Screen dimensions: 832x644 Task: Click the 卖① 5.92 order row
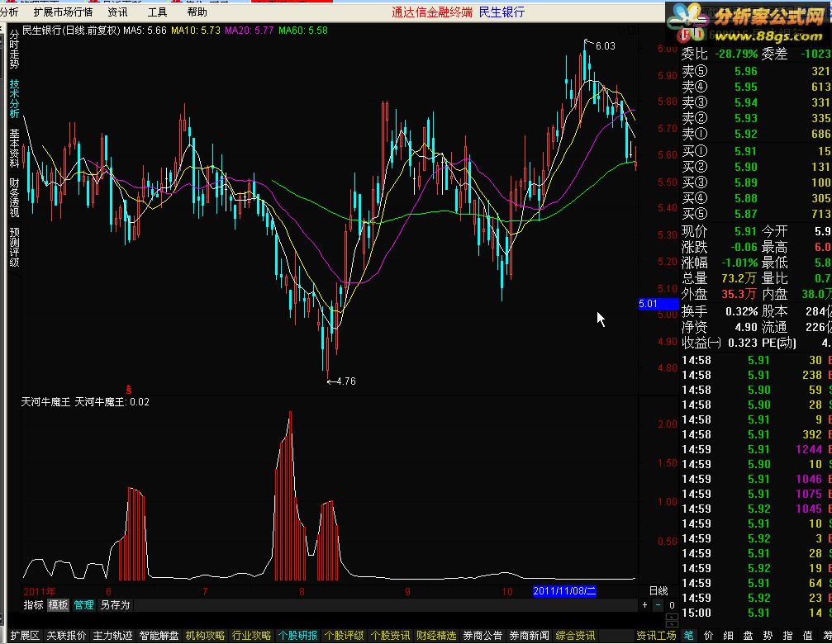[x=756, y=134]
